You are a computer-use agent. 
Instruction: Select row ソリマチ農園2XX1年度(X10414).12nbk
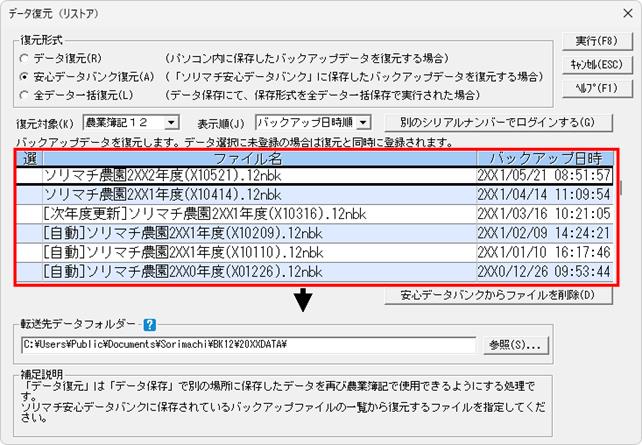314,194
